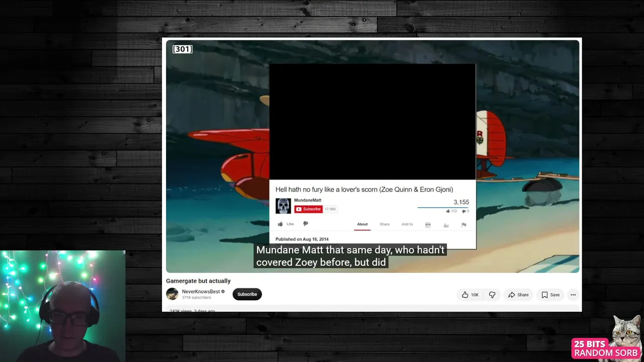
Task: Open the three-dot more actions menu
Action: point(573,295)
